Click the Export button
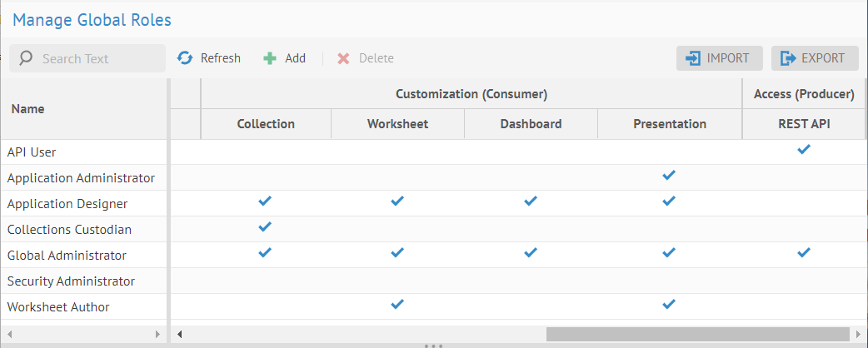The width and height of the screenshot is (868, 348). click(x=814, y=58)
